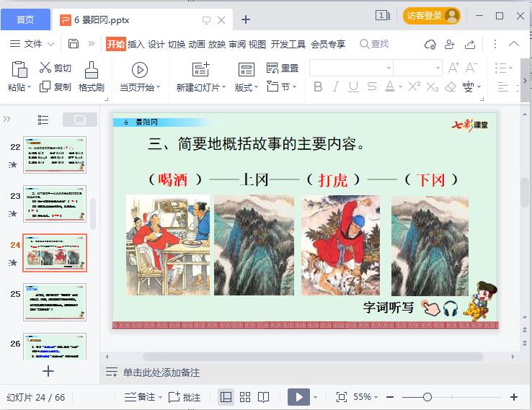The height and width of the screenshot is (410, 532).
Task: Switch to the Animation (动画) tab
Action: [x=197, y=44]
